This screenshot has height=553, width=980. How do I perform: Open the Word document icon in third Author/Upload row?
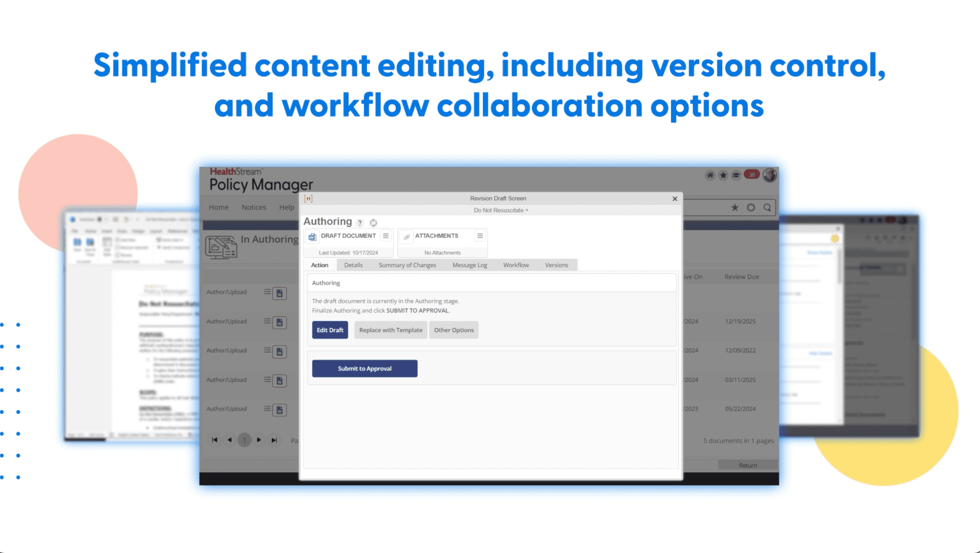280,352
